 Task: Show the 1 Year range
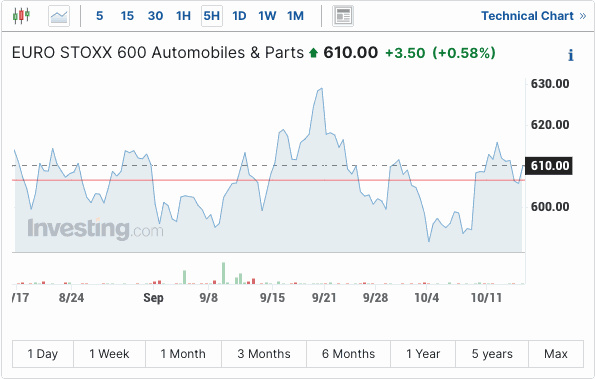tap(423, 354)
